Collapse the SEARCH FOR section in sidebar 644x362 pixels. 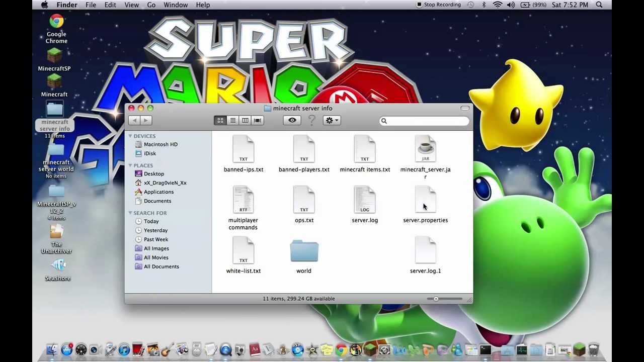coord(130,213)
